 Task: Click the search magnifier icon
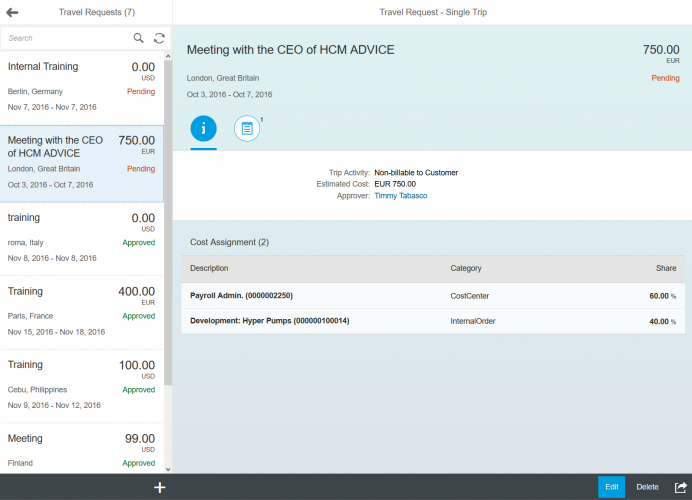coord(139,38)
